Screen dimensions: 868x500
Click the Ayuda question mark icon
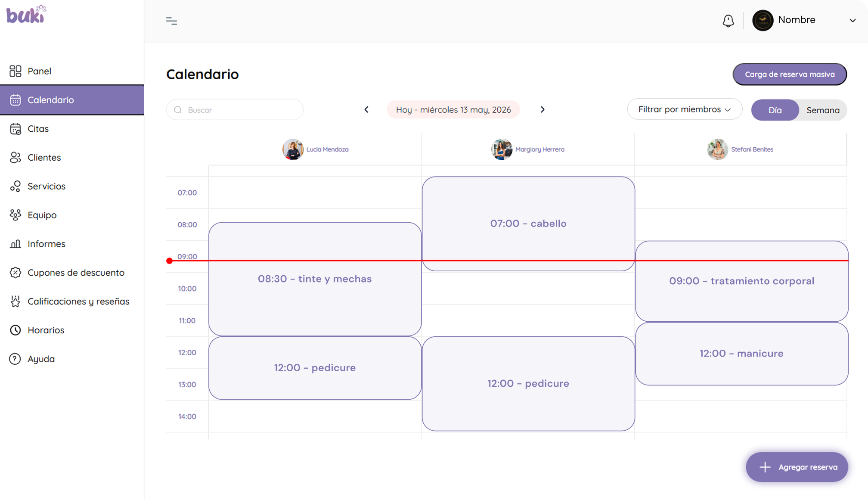point(15,359)
